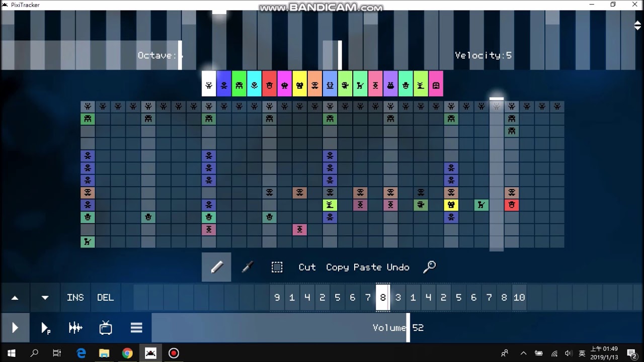This screenshot has width=644, height=362.
Task: Show hidden system tray icons
Action: click(523, 353)
